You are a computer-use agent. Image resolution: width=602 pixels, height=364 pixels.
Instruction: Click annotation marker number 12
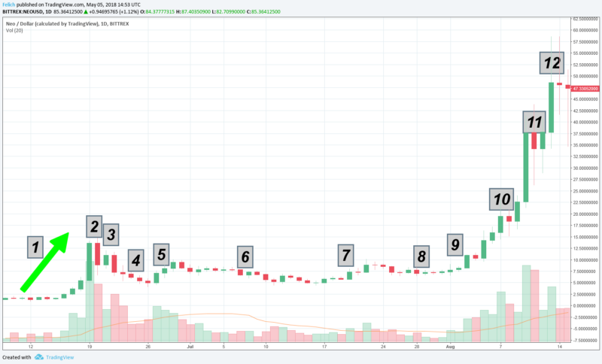[x=552, y=63]
